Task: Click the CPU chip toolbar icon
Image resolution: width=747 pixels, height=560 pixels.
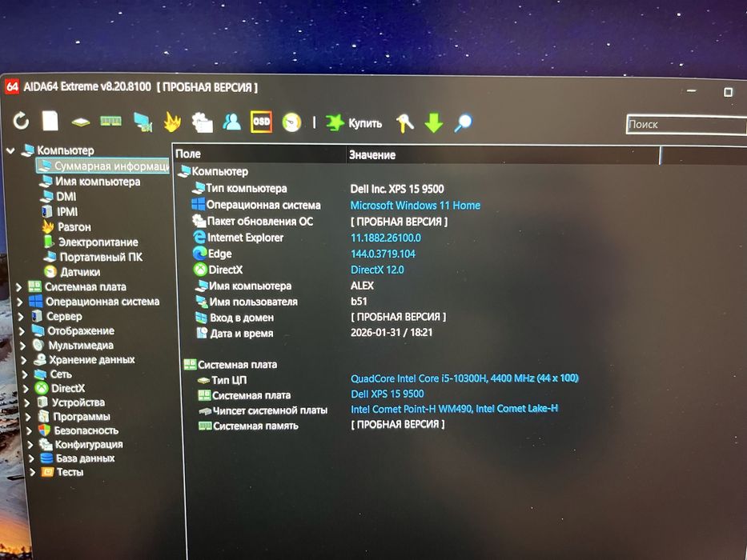Action: pyautogui.click(x=81, y=122)
